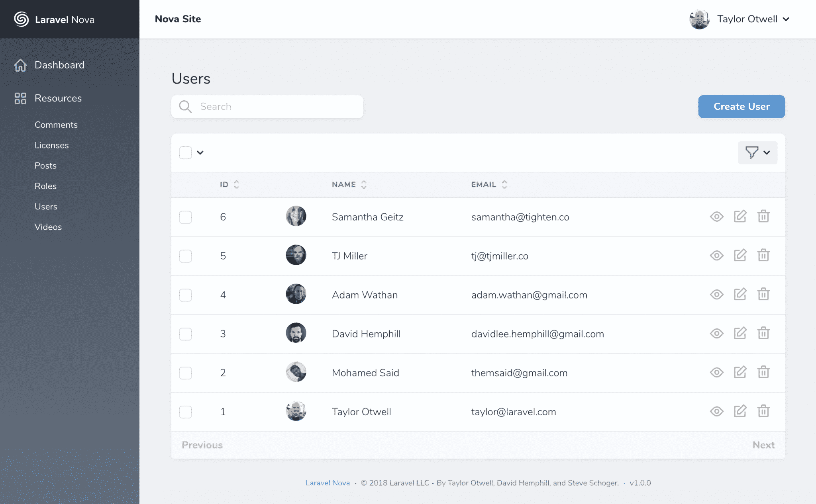Edit TJ Miller record
Screen dimensions: 816x504
coord(740,255)
